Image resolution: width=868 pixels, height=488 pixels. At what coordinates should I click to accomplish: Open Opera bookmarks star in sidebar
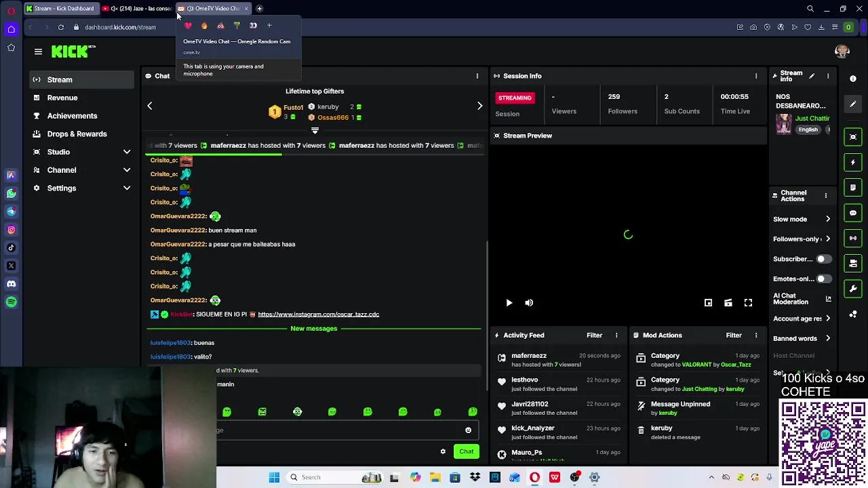12,47
